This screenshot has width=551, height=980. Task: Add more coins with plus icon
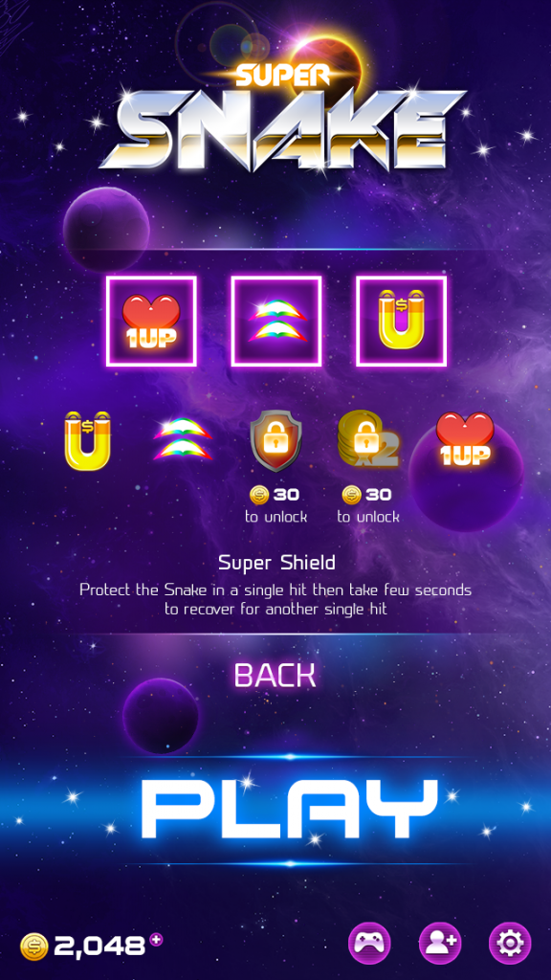156,939
